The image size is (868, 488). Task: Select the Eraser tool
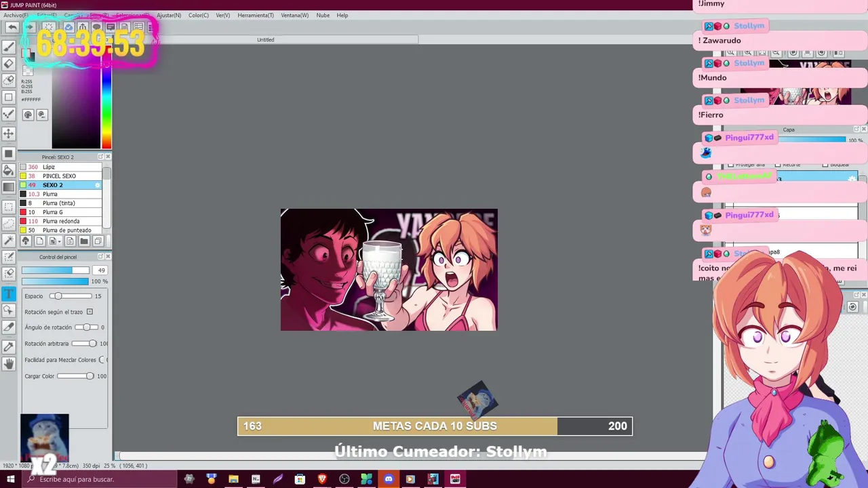click(x=9, y=64)
